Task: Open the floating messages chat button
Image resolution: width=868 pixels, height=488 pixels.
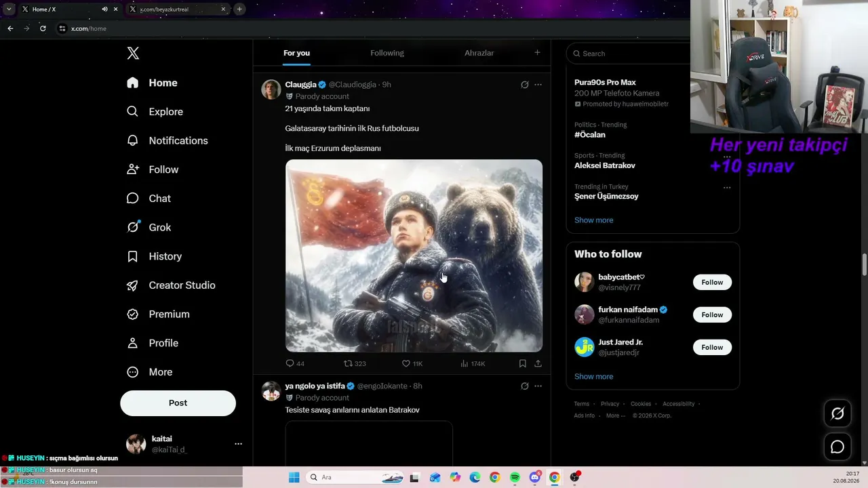Action: [x=837, y=447]
